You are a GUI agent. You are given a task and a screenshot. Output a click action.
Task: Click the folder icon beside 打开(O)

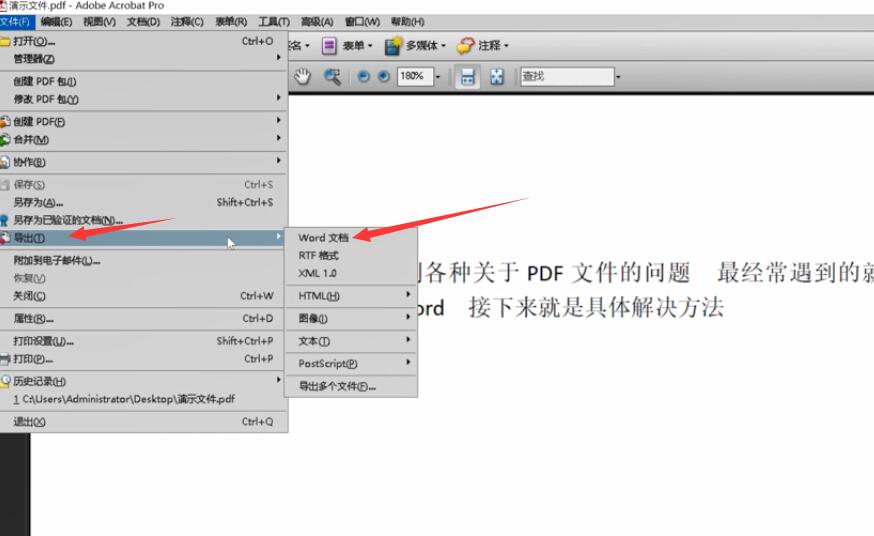click(x=5, y=41)
